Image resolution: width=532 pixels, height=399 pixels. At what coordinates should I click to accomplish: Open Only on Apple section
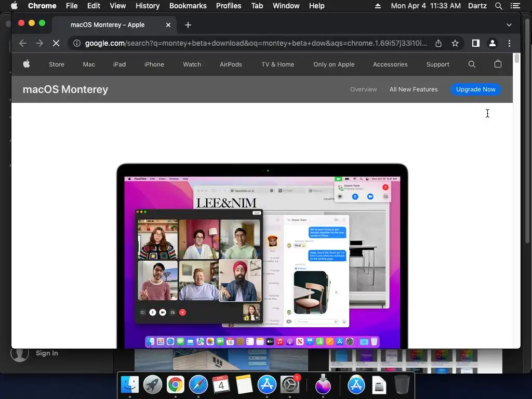(334, 64)
